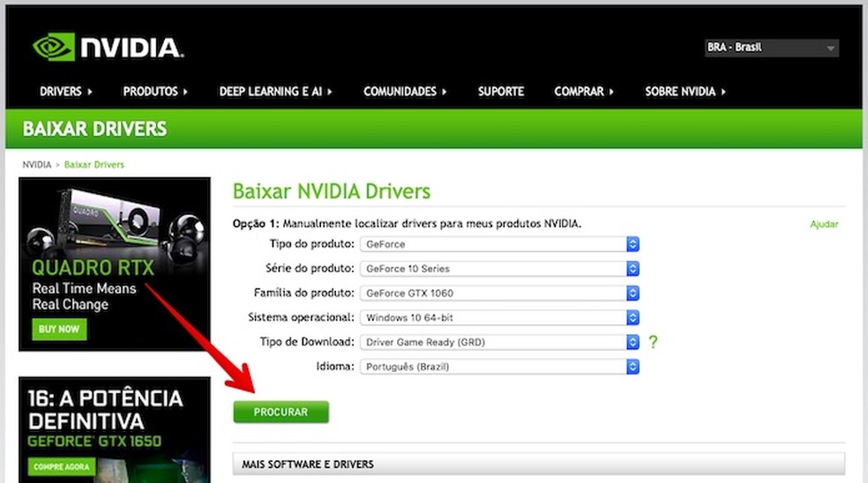The height and width of the screenshot is (483, 868).
Task: Click the green question mark help icon
Action: [x=653, y=342]
